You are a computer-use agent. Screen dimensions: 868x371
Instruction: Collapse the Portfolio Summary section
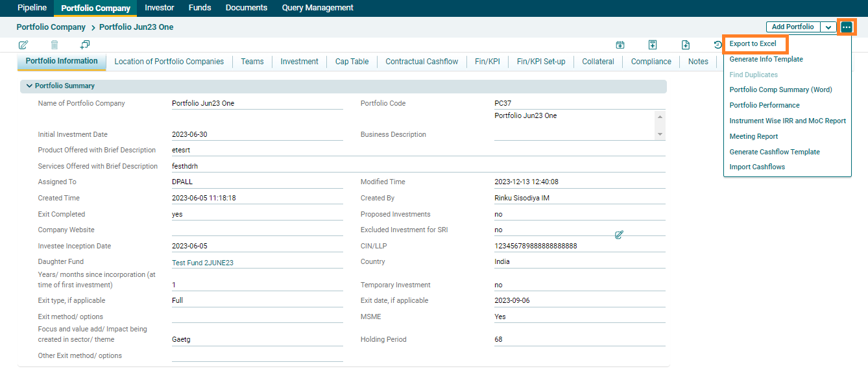pos(29,86)
